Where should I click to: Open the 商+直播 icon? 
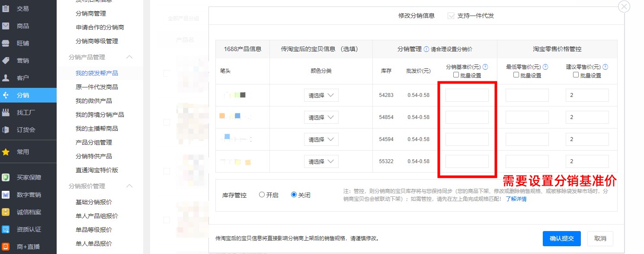coord(6,247)
